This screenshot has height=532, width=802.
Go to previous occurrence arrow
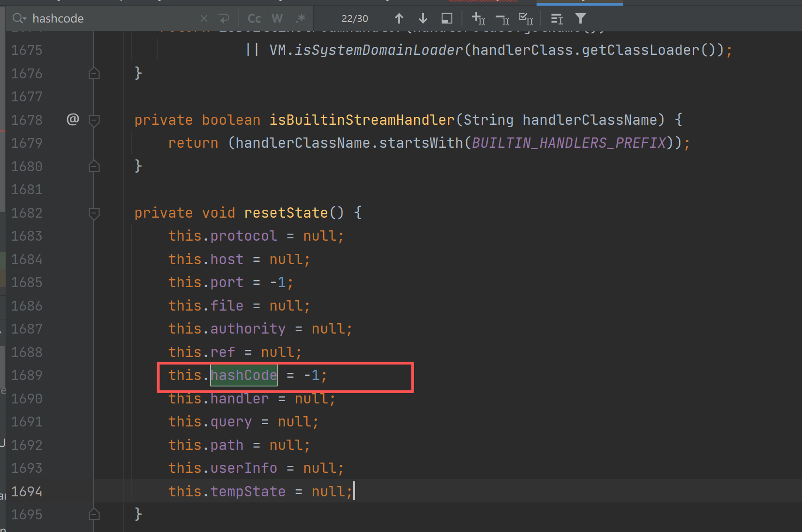pyautogui.click(x=399, y=19)
